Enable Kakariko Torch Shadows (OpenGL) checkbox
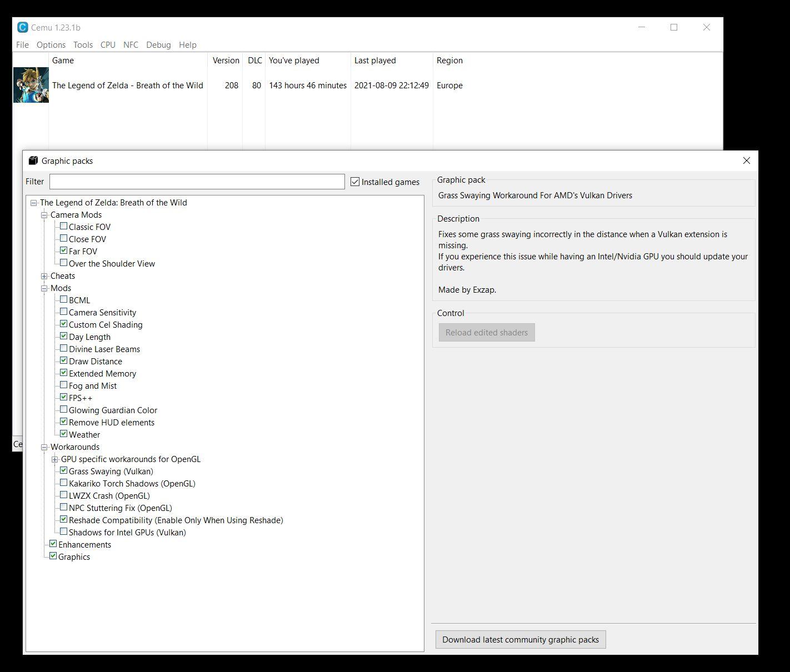790x672 pixels. (x=63, y=483)
